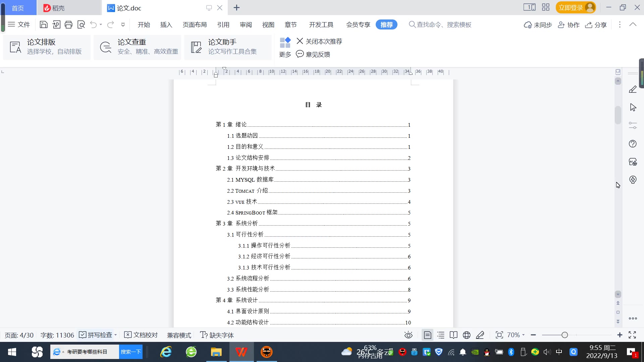Click the export to PDF icon
Viewport: 644px width, 362px height.
coord(56,24)
